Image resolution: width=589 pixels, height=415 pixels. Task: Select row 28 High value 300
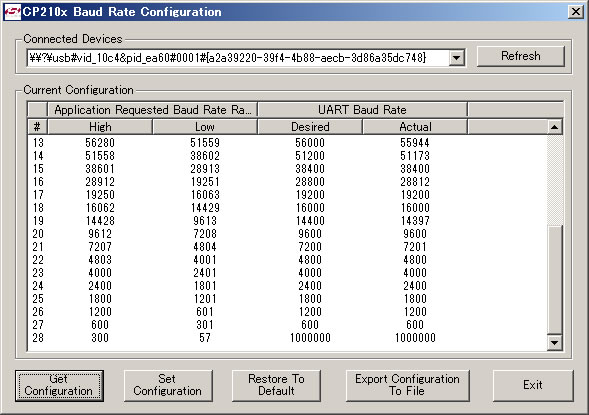[100, 338]
